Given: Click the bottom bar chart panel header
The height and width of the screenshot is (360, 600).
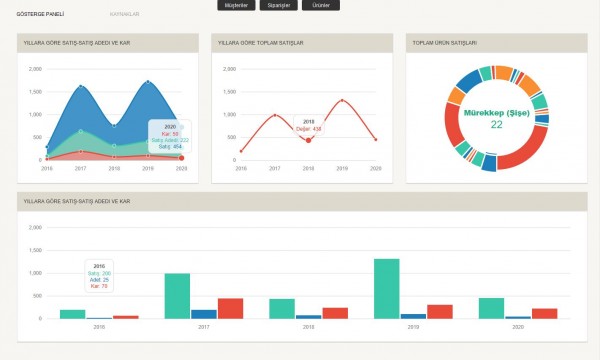Looking at the screenshot, I should [302, 201].
